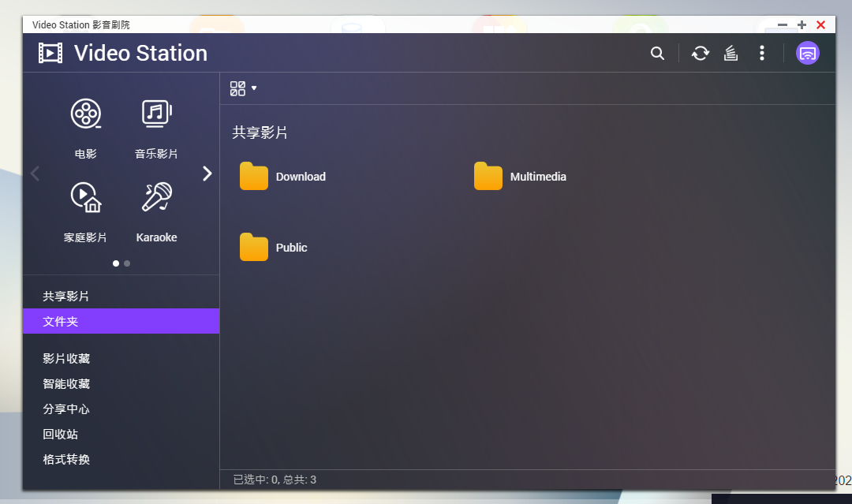The height and width of the screenshot is (504, 852).
Task: Click the Multimedia folder name
Action: [538, 177]
